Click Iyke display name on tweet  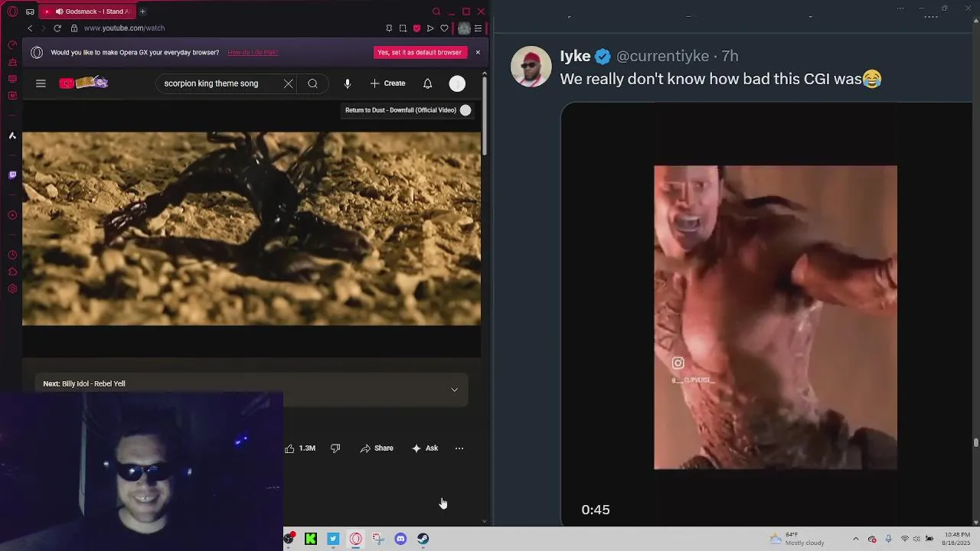click(x=575, y=56)
